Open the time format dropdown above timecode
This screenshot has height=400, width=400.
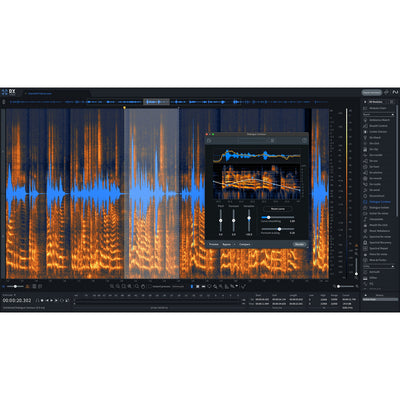coord(9,295)
